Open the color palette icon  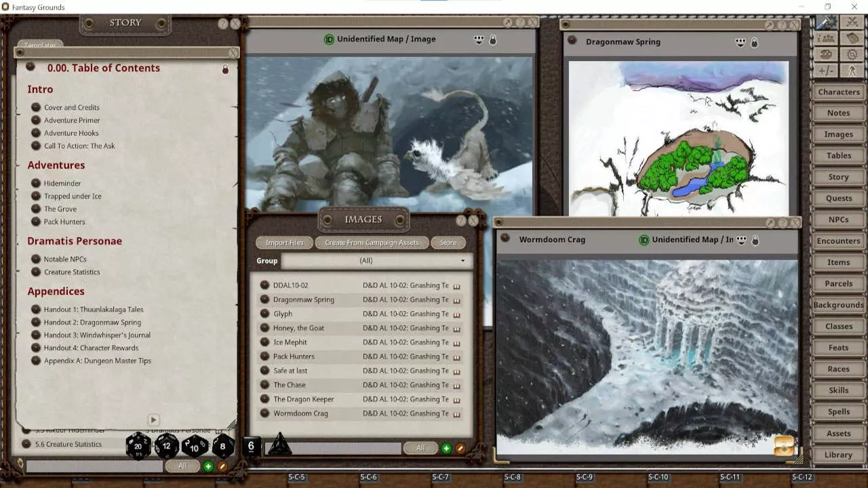pyautogui.click(x=827, y=55)
